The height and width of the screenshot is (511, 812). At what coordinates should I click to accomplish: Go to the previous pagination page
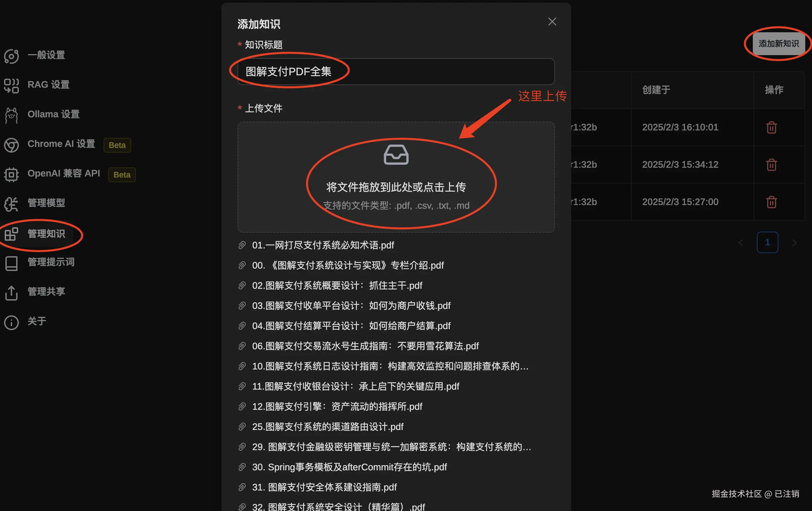click(x=740, y=243)
